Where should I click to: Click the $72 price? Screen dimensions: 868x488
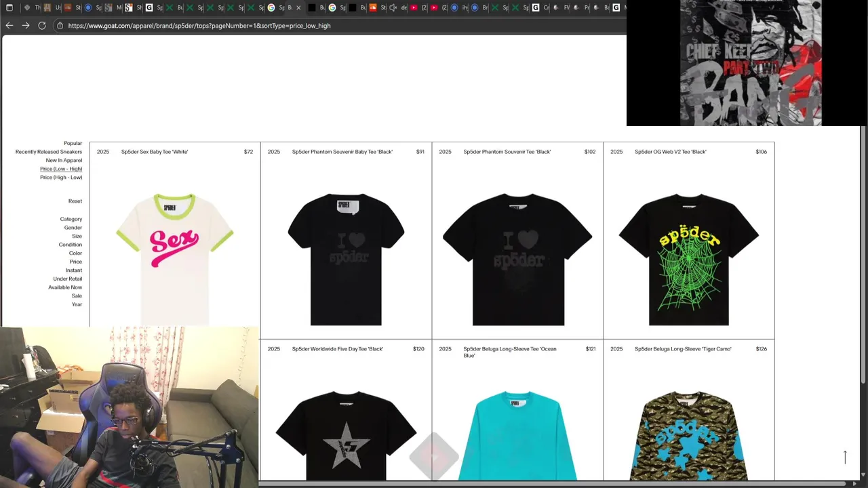248,152
